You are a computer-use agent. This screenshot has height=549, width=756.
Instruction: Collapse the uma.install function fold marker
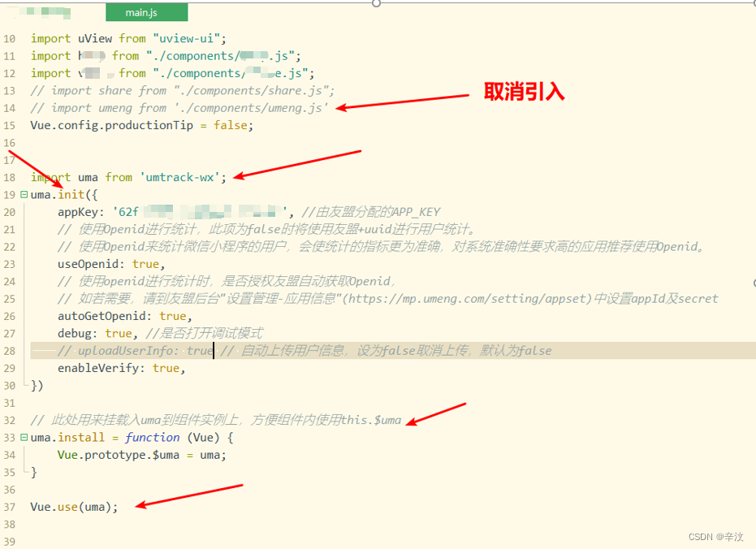[x=24, y=438]
